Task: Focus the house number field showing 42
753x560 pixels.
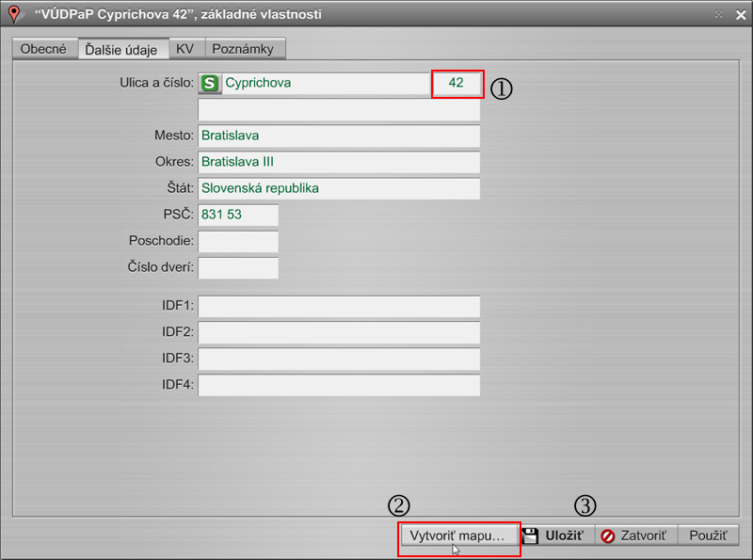Action: pyautogui.click(x=457, y=84)
